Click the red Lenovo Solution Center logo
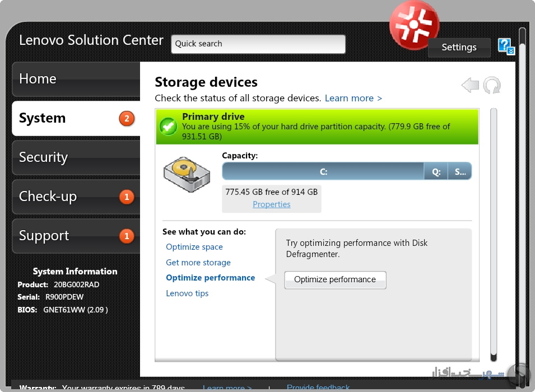The height and width of the screenshot is (392, 535). click(x=414, y=25)
